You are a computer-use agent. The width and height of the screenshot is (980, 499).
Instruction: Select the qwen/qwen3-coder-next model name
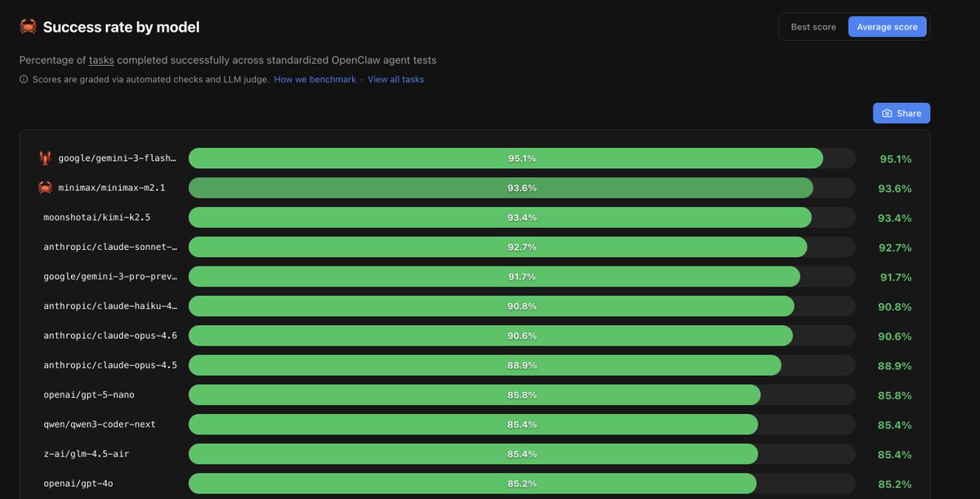point(100,425)
